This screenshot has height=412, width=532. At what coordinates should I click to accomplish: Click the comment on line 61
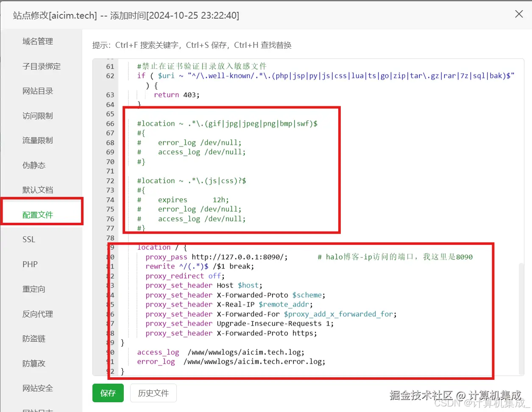click(x=202, y=66)
